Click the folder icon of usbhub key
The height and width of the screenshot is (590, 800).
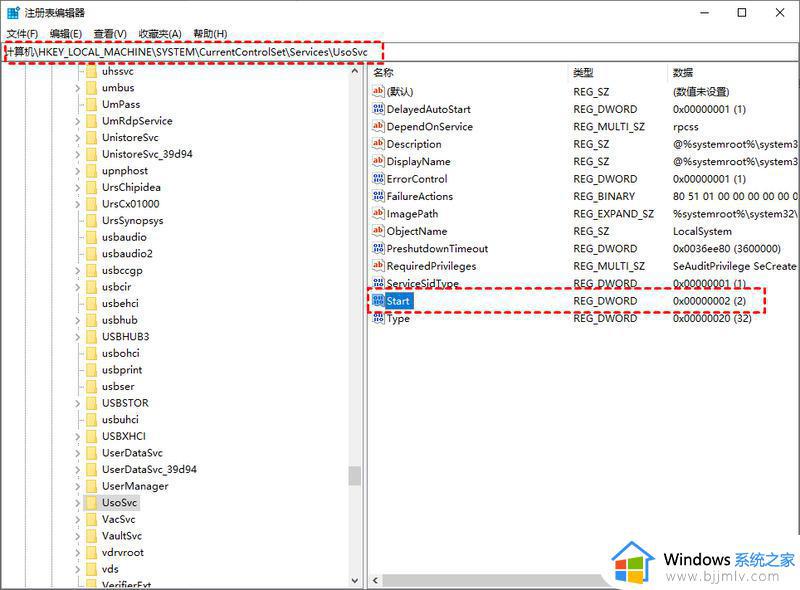click(x=91, y=320)
